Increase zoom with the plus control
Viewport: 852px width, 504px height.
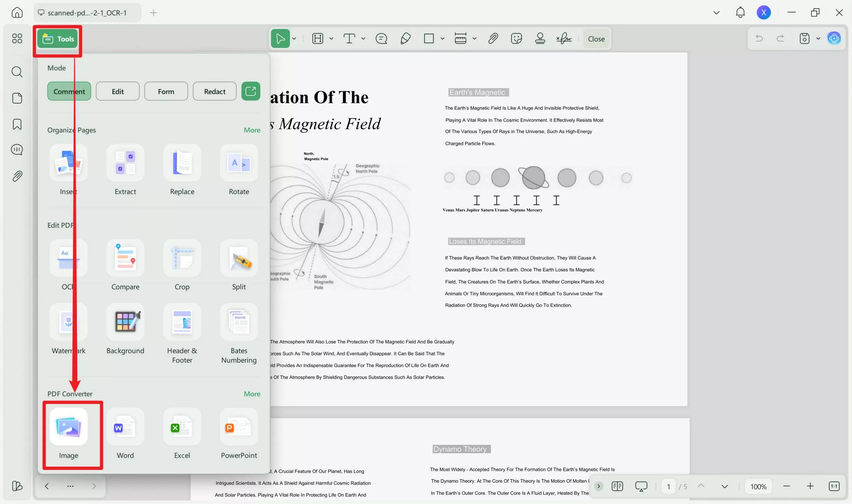[x=810, y=486]
